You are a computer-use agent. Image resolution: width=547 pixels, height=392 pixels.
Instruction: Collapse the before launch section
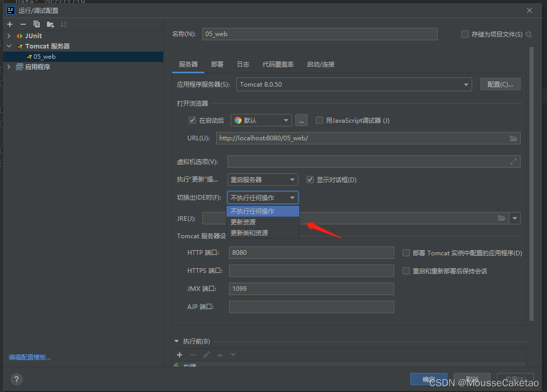pyautogui.click(x=176, y=341)
